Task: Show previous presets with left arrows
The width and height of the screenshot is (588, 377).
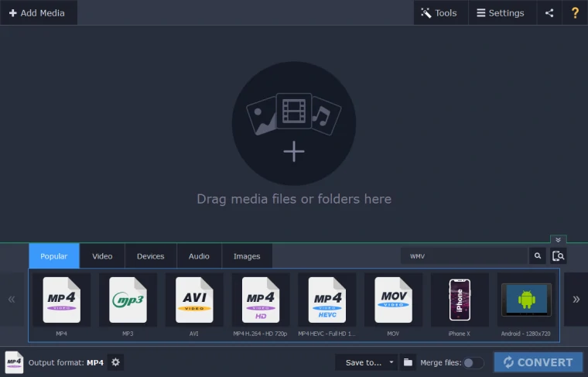Action: [x=12, y=299]
